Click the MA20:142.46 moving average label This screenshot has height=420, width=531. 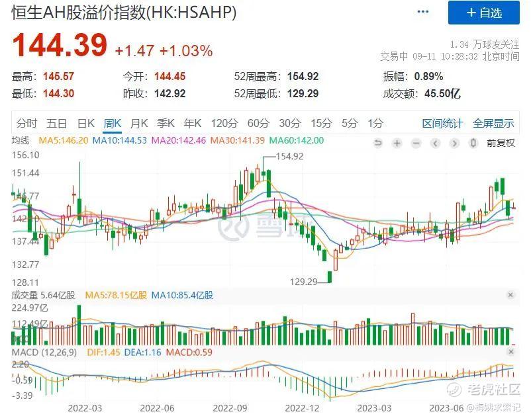point(179,140)
